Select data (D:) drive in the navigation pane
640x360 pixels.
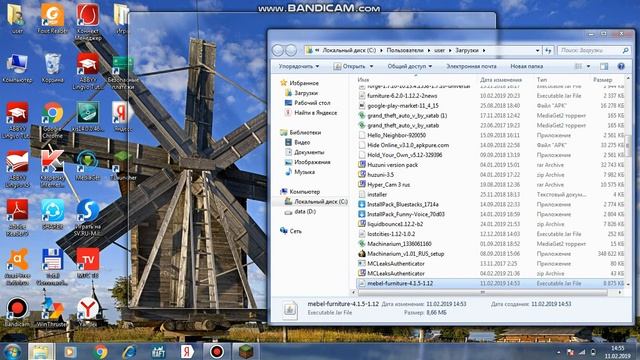click(300, 211)
